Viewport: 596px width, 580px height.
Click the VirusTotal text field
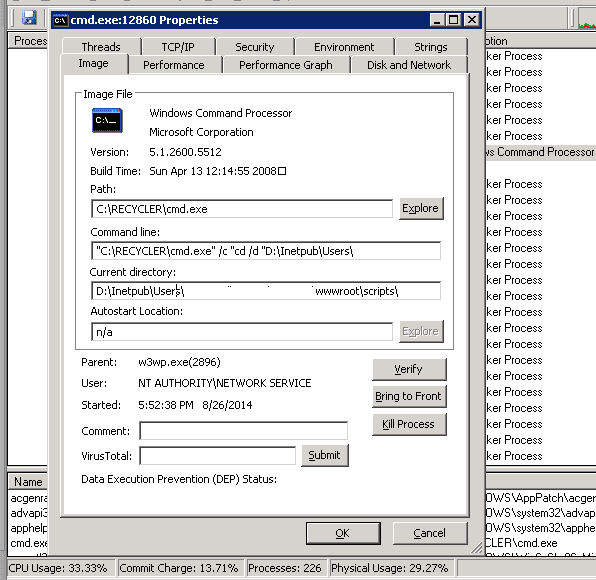click(x=217, y=456)
